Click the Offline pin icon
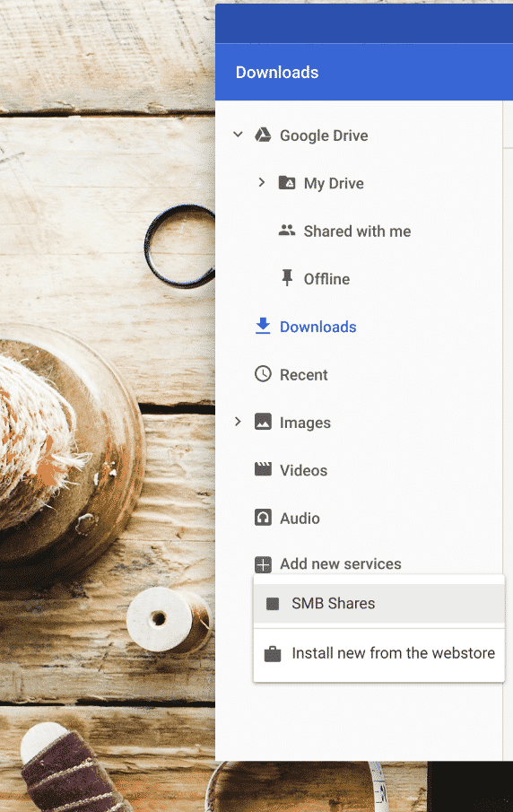 [x=287, y=278]
